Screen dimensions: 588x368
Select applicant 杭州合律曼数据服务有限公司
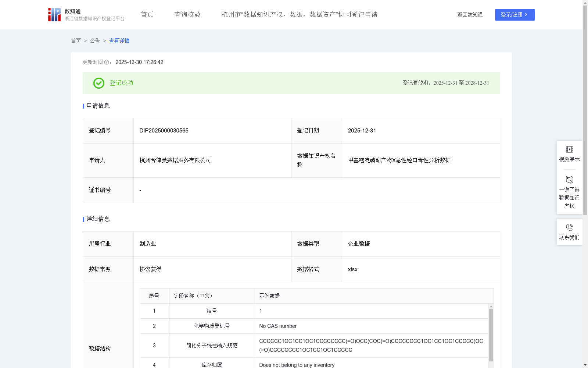coord(175,160)
